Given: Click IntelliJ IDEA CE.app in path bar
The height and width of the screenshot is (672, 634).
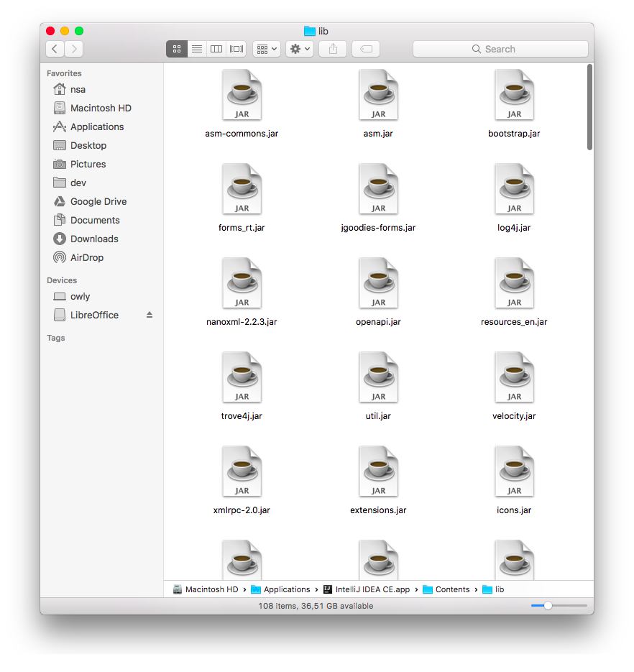Looking at the screenshot, I should [x=367, y=590].
